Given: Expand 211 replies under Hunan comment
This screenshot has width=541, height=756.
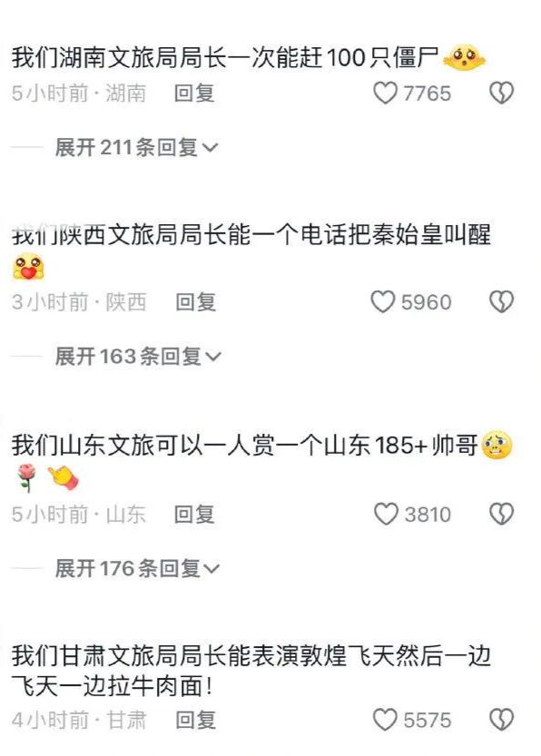Looking at the screenshot, I should click(x=136, y=147).
